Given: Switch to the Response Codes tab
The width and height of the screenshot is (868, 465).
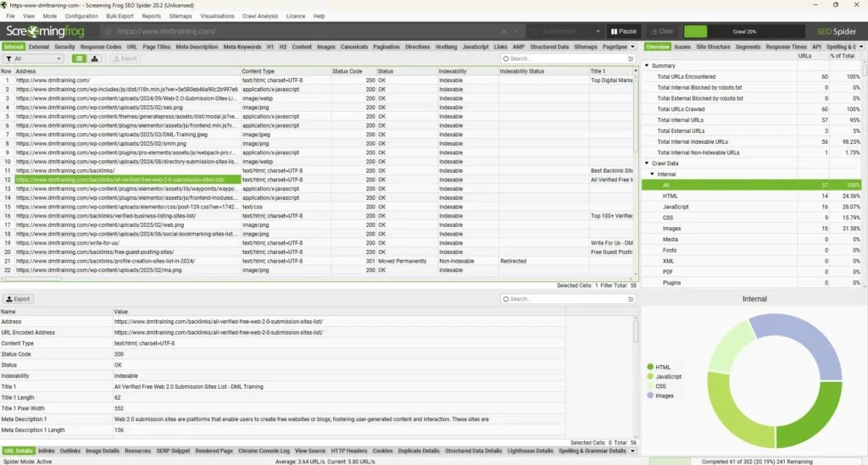Looking at the screenshot, I should (x=101, y=47).
